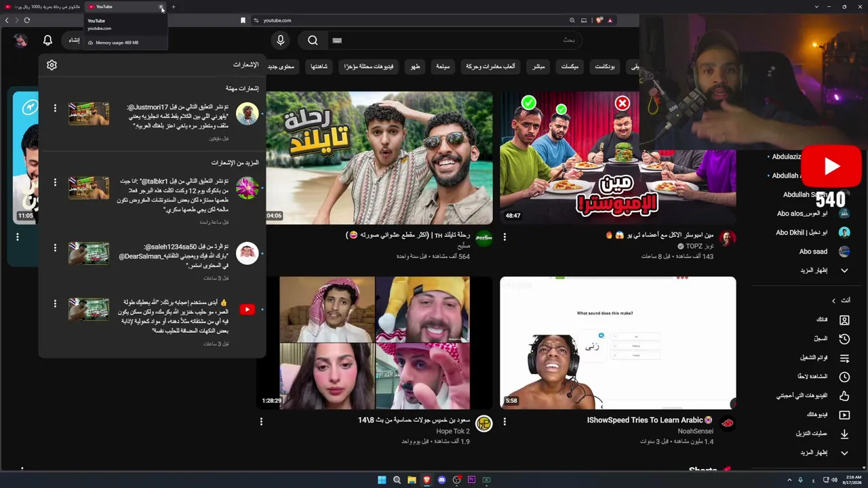Select the YouTube browser tab
This screenshot has width=868, height=488.
click(x=126, y=7)
